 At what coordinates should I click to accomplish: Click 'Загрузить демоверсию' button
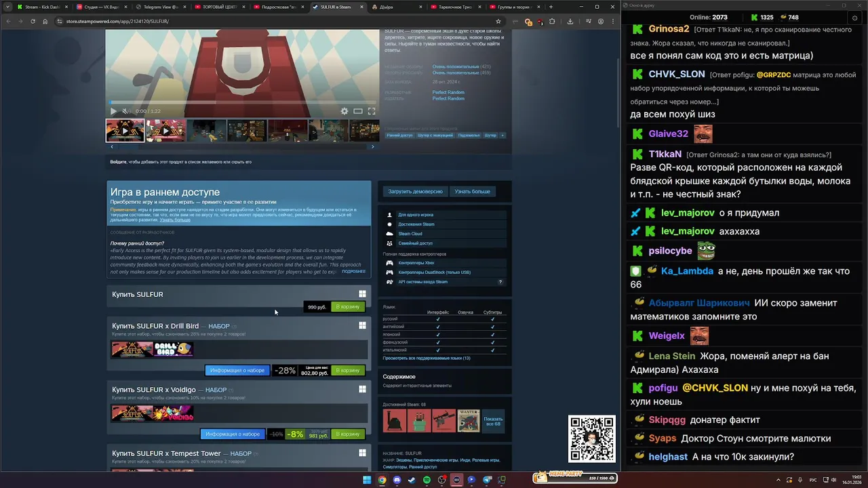point(415,192)
